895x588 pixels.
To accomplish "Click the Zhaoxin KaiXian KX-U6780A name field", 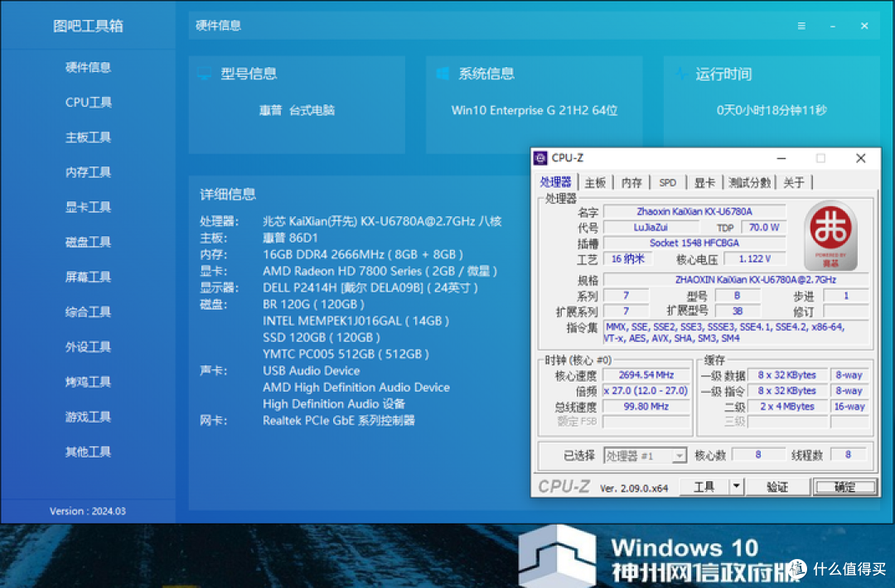I will point(694,211).
